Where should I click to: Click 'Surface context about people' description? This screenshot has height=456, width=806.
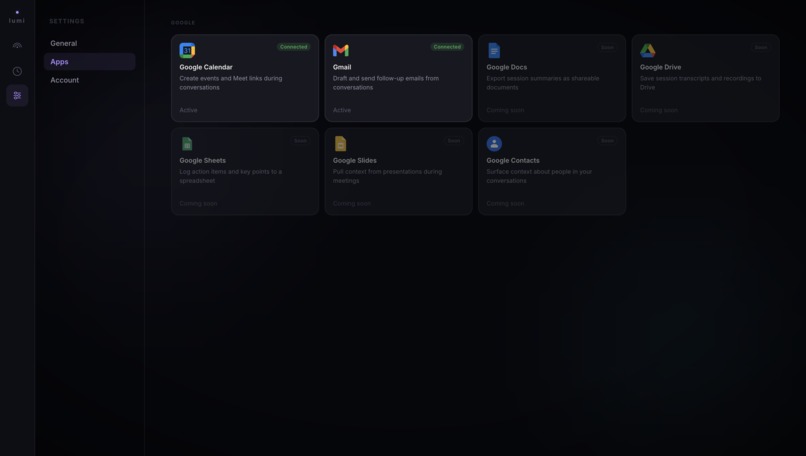tap(539, 176)
